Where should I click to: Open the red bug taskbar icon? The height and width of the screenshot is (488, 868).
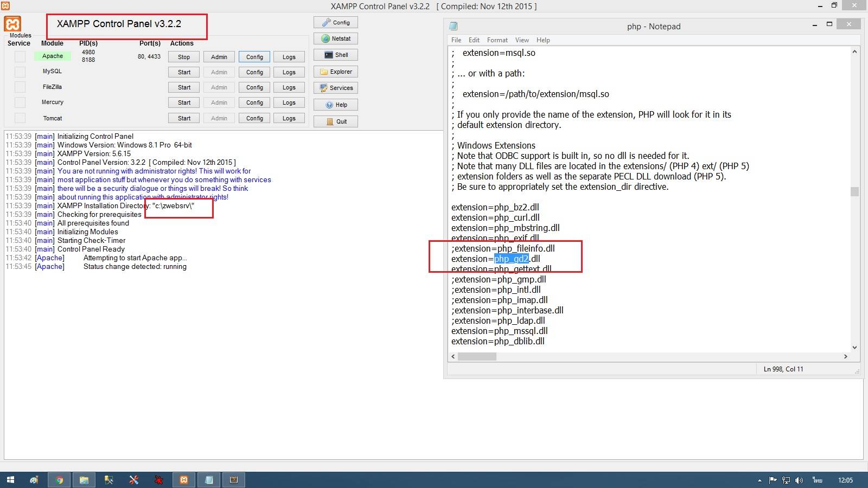pos(159,480)
